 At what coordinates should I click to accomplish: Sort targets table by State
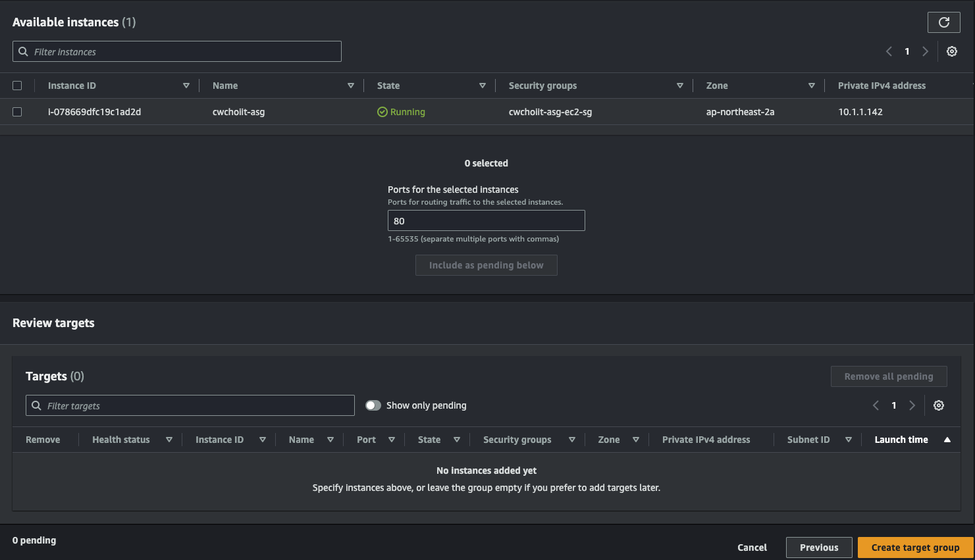pyautogui.click(x=457, y=440)
